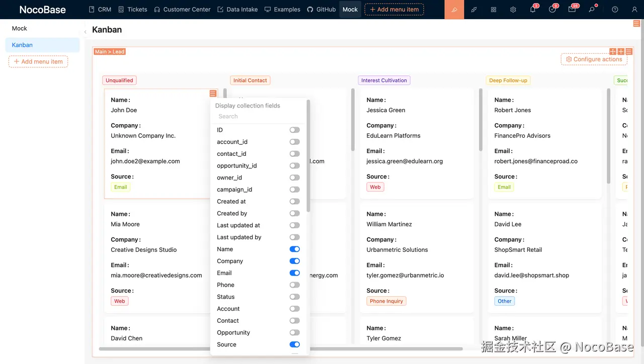This screenshot has height=364, width=644.
Task: Open the plugin settings gear icon
Action: 513,10
